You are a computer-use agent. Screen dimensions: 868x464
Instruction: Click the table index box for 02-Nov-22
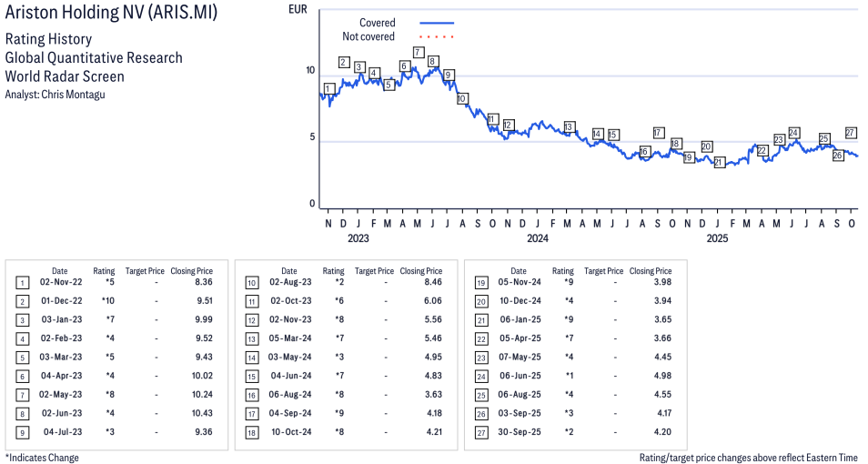pyautogui.click(x=22, y=283)
